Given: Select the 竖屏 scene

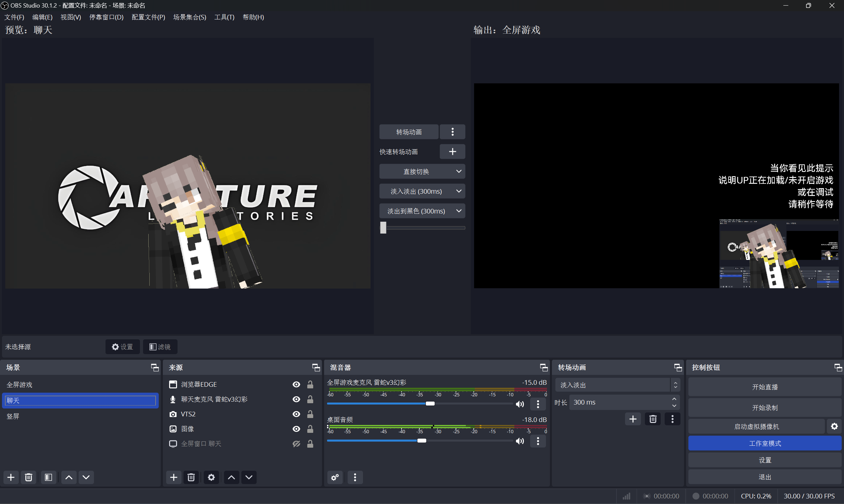Looking at the screenshot, I should pos(80,416).
